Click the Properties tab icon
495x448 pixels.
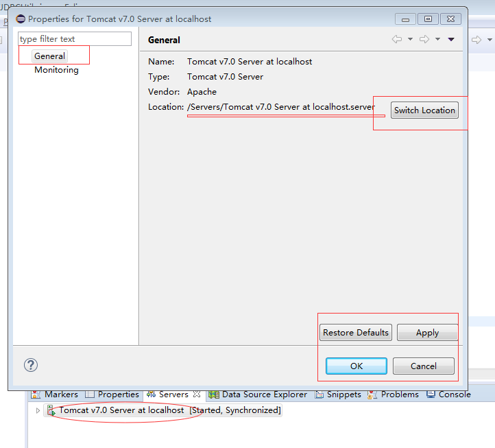point(90,394)
